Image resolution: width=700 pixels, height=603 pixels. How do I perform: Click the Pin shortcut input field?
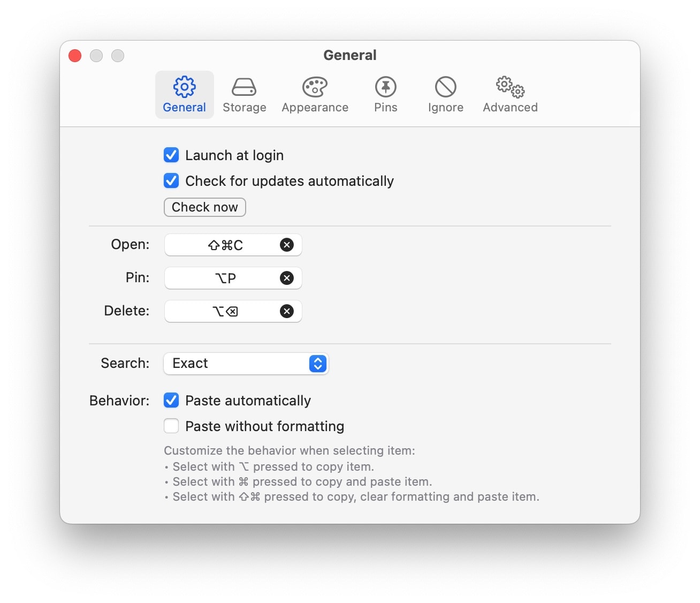tap(225, 278)
